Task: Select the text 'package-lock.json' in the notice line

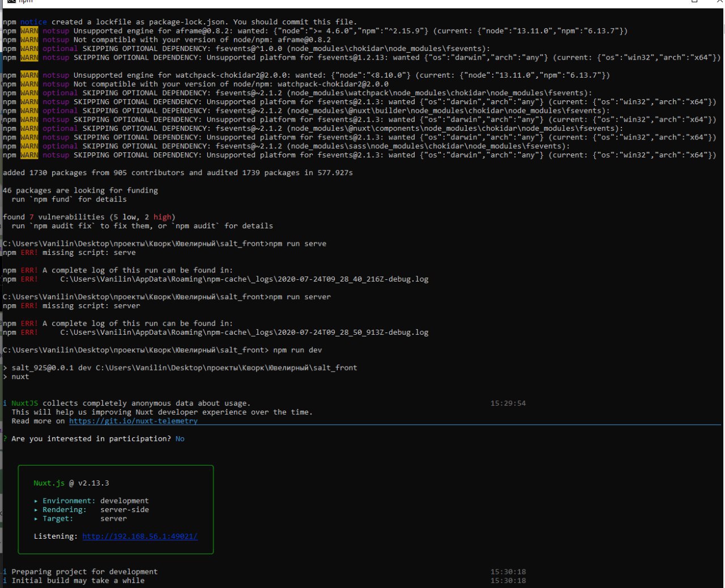Action: pos(186,22)
